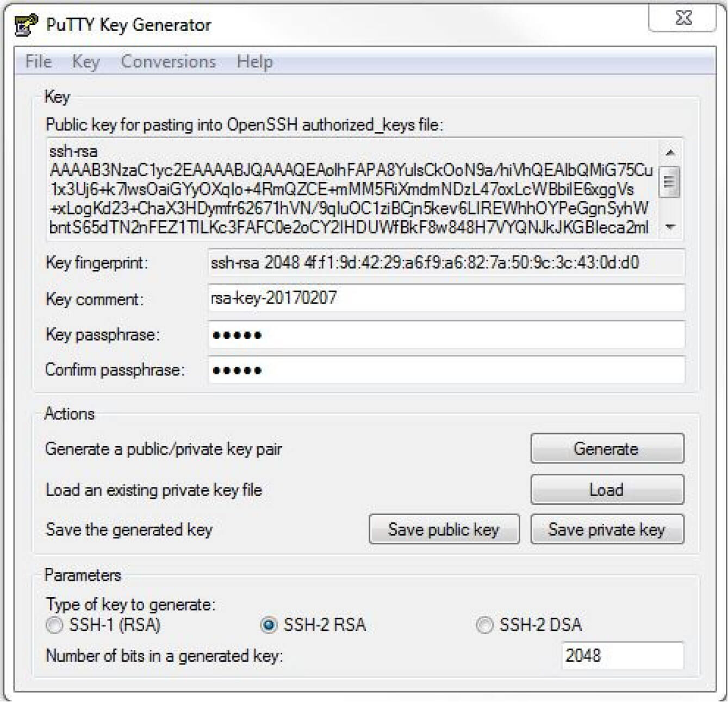Open the Conversions menu

coord(169,61)
